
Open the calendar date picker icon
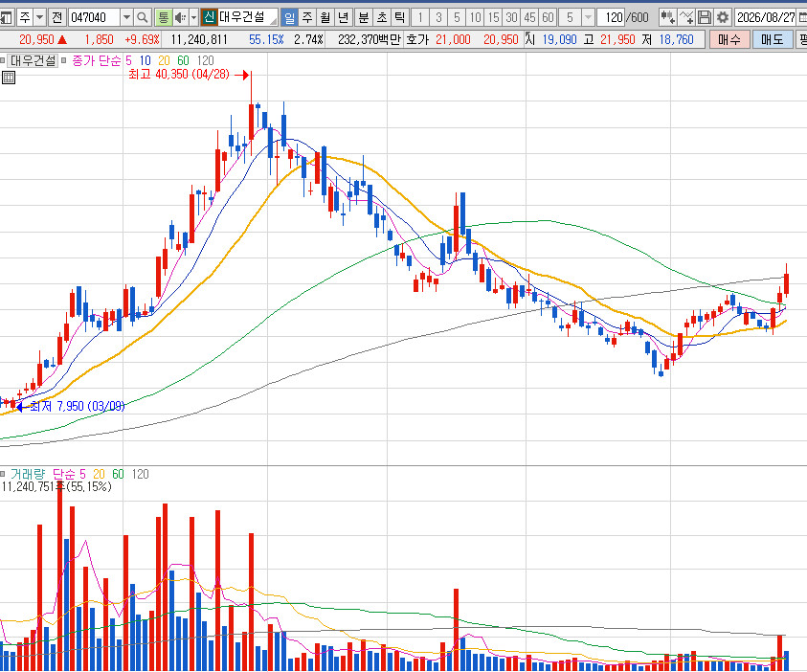pos(802,17)
